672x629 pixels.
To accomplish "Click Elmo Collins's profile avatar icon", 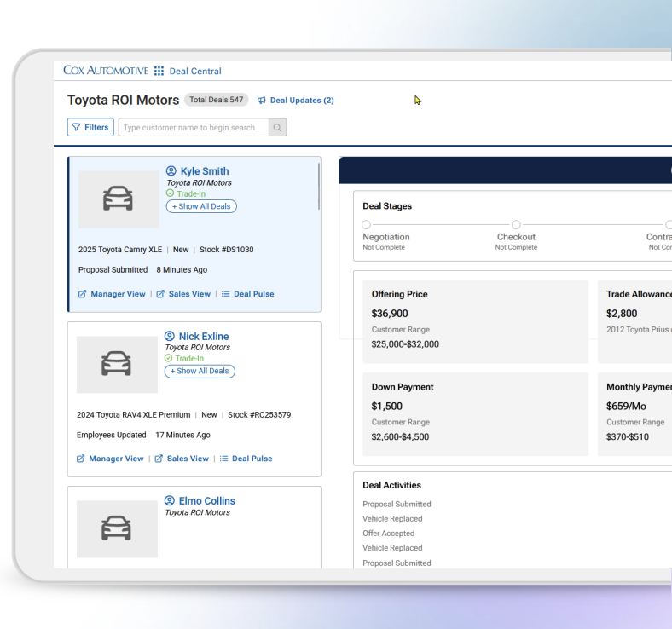I will coord(170,500).
